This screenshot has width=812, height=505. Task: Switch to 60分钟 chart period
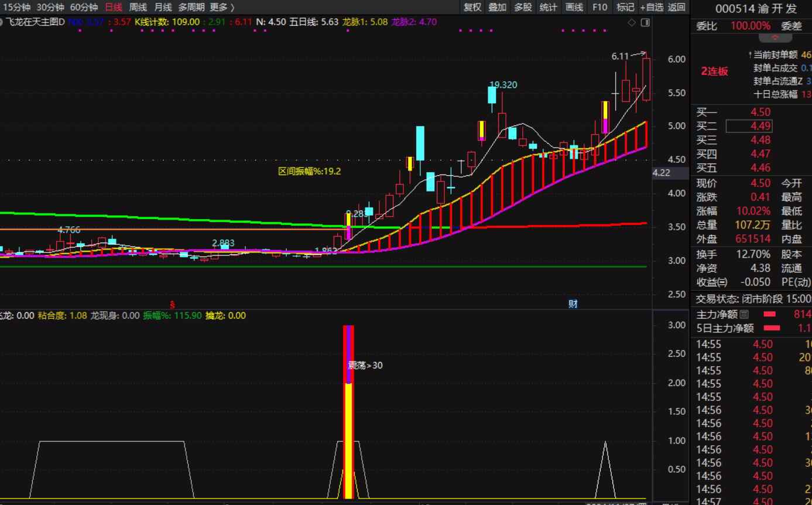pyautogui.click(x=84, y=7)
